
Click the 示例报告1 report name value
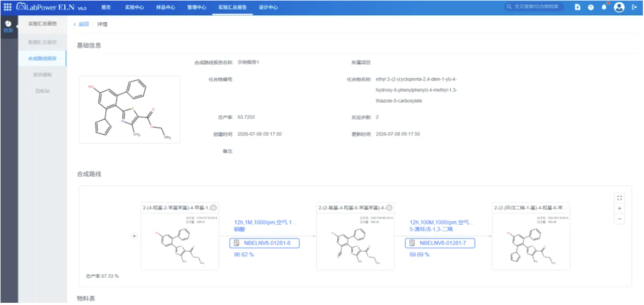click(249, 63)
